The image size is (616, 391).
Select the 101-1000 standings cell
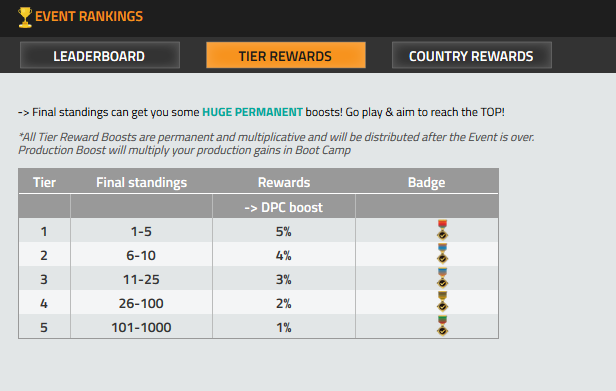141,327
